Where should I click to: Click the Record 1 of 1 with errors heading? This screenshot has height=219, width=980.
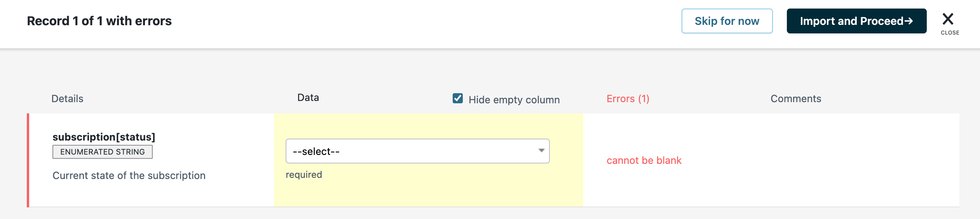point(99,21)
